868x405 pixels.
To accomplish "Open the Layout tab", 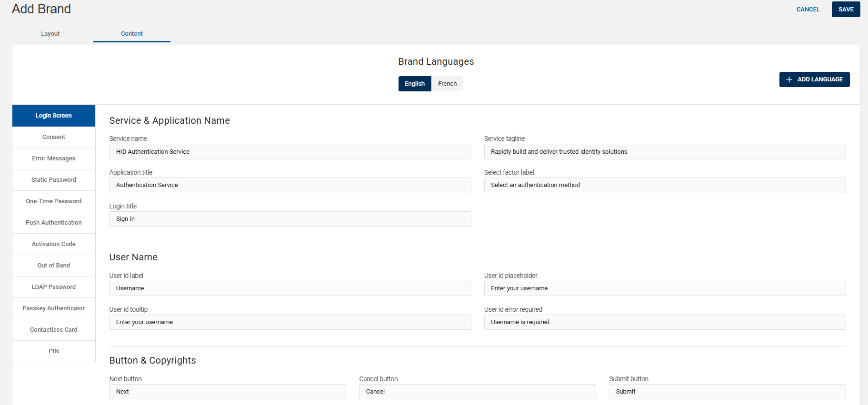I will pos(50,34).
